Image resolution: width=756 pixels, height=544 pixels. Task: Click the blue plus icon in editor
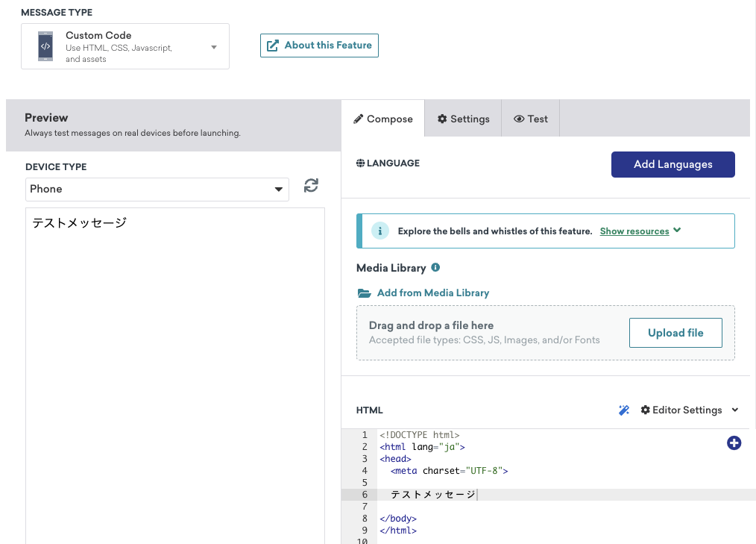(734, 443)
